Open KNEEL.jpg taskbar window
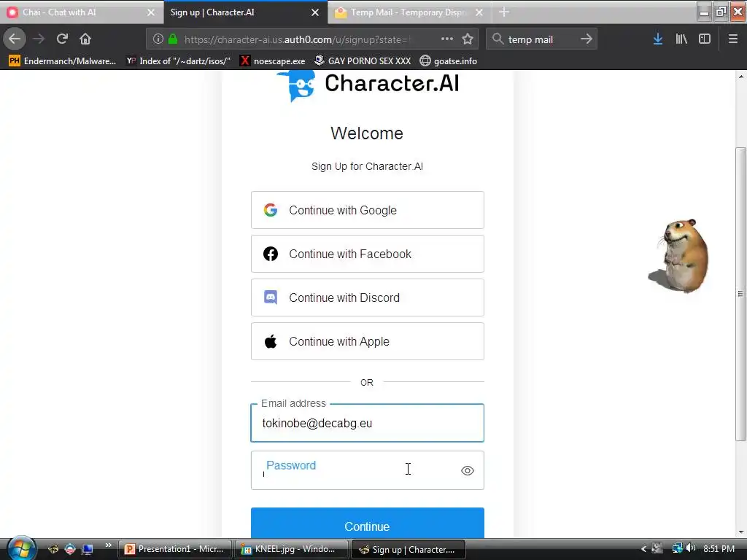Screen dimensions: 747x560 [x=291, y=549]
